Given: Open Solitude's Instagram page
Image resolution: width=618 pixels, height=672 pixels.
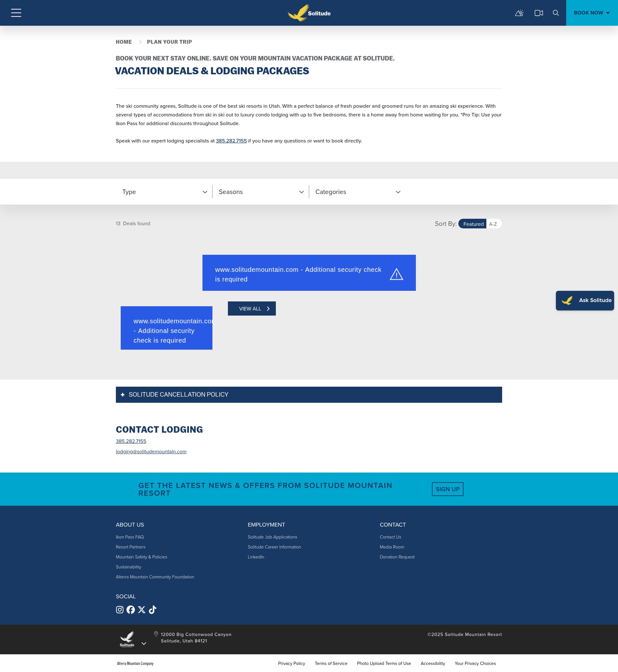Looking at the screenshot, I should tap(120, 610).
